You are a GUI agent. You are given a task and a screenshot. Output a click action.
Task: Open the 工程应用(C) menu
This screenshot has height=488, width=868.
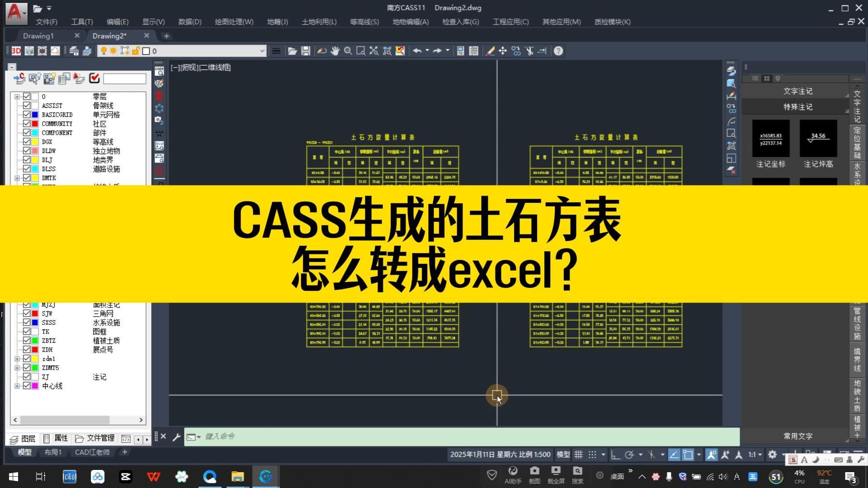click(x=510, y=21)
